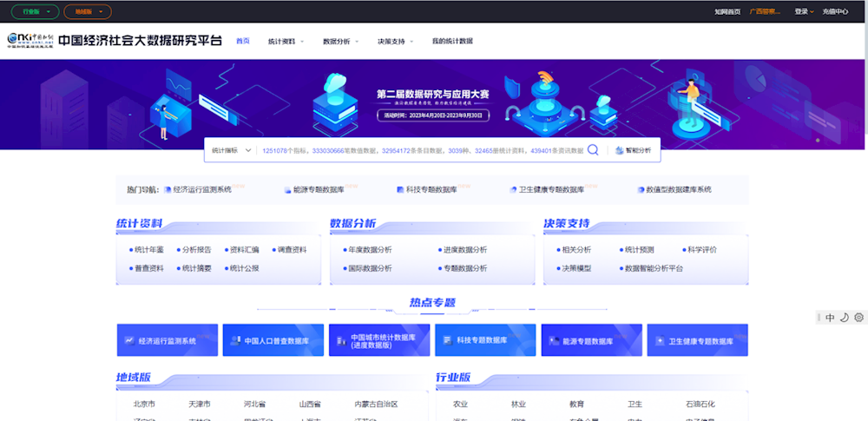Screen dimensions: 868x421
Task: Expand the 地域版 dropdown at top left
Action: pyautogui.click(x=87, y=12)
